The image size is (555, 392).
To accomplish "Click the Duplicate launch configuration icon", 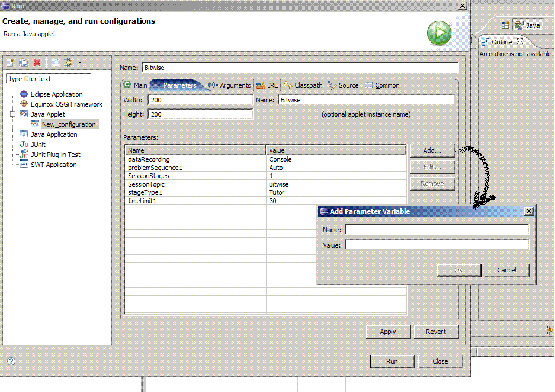I will point(23,63).
